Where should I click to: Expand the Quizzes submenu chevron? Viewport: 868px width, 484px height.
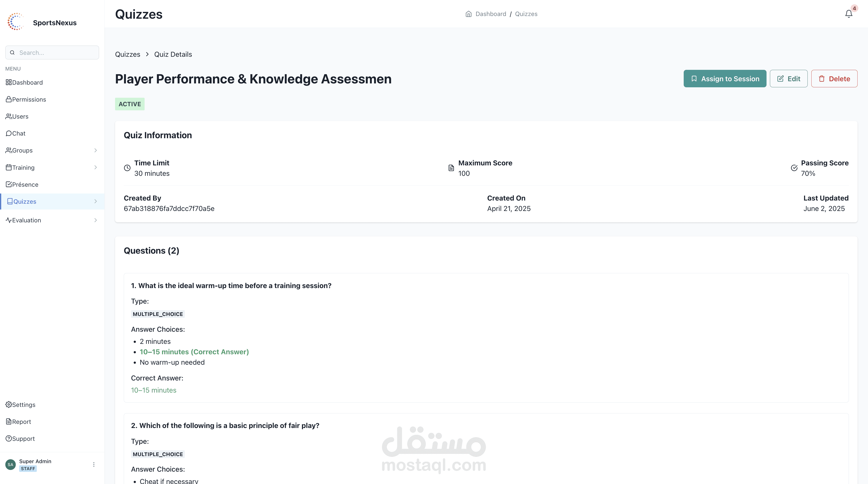click(96, 201)
